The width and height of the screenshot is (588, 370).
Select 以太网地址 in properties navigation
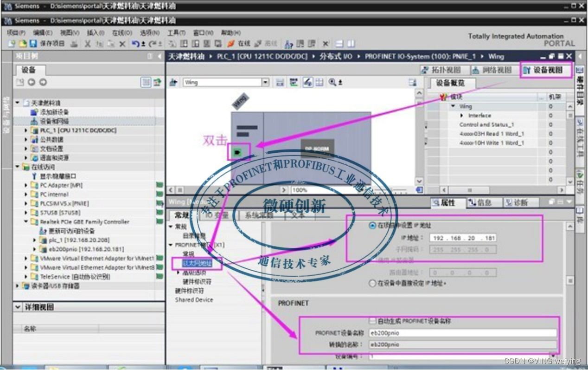[x=197, y=263]
